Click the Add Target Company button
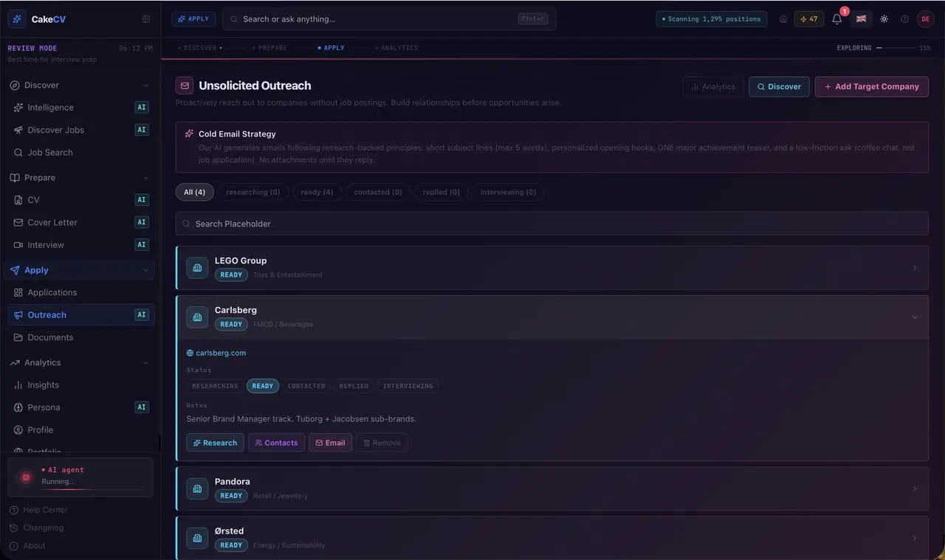Screen dimensions: 945x560 pyautogui.click(x=872, y=86)
